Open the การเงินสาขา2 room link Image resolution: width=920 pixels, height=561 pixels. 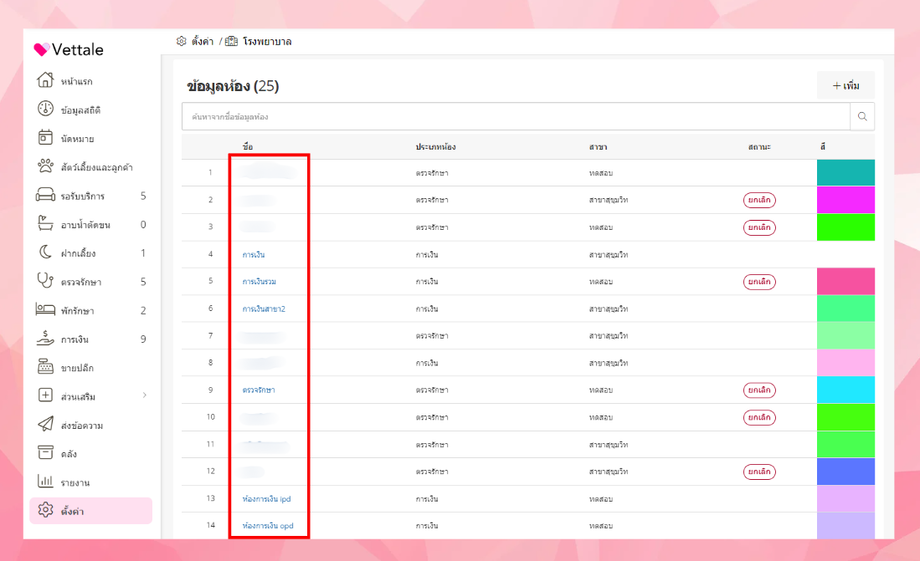coord(263,309)
